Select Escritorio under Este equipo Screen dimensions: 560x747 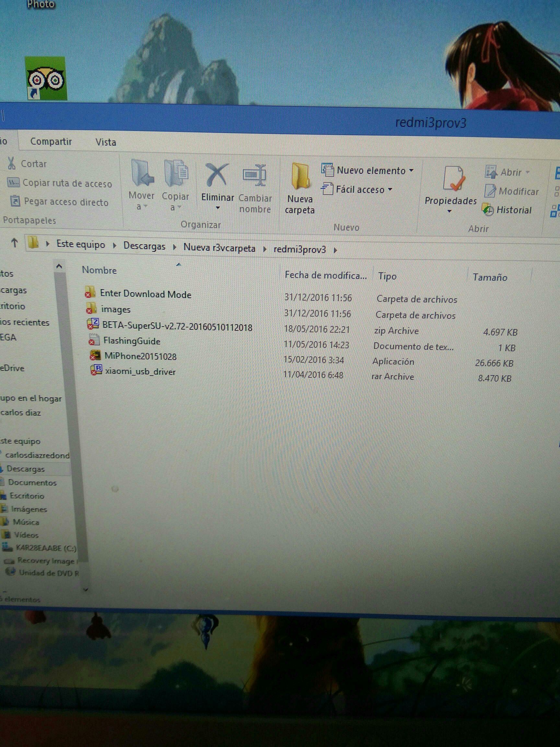[x=27, y=496]
